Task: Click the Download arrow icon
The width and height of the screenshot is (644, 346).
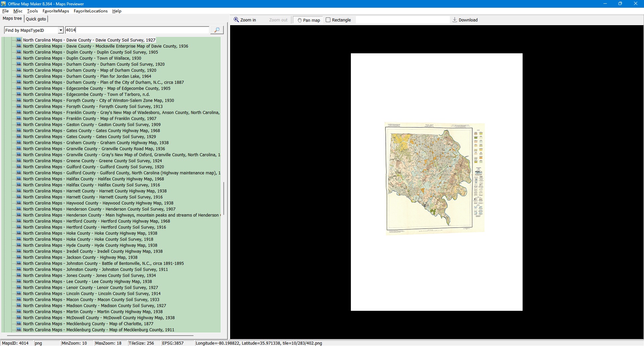Action: (x=455, y=20)
